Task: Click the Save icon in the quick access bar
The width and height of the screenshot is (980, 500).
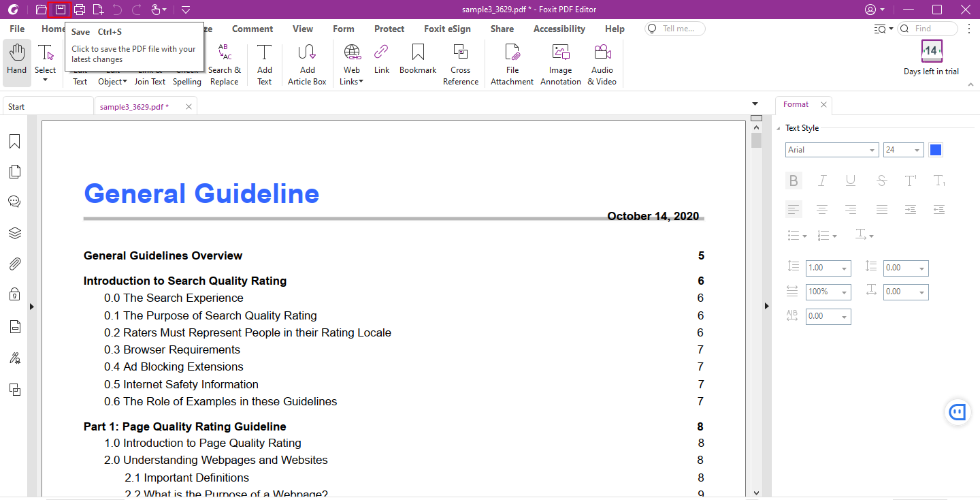Action: coord(61,10)
